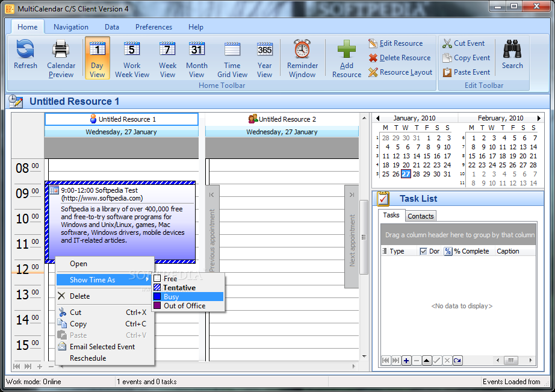Screen dimensions: 555x392
Task: Open the Time Grid View
Action: [232, 59]
